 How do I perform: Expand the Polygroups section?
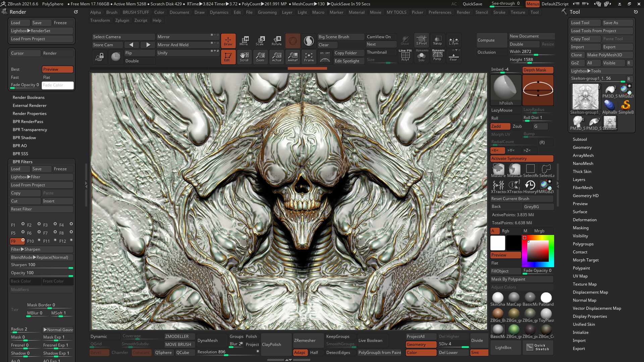(583, 244)
